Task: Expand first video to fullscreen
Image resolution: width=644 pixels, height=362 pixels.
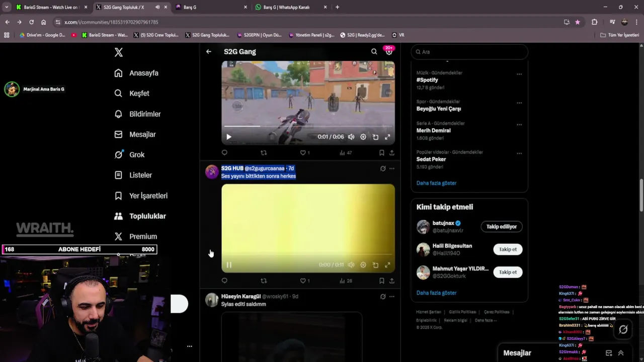Action: click(387, 137)
